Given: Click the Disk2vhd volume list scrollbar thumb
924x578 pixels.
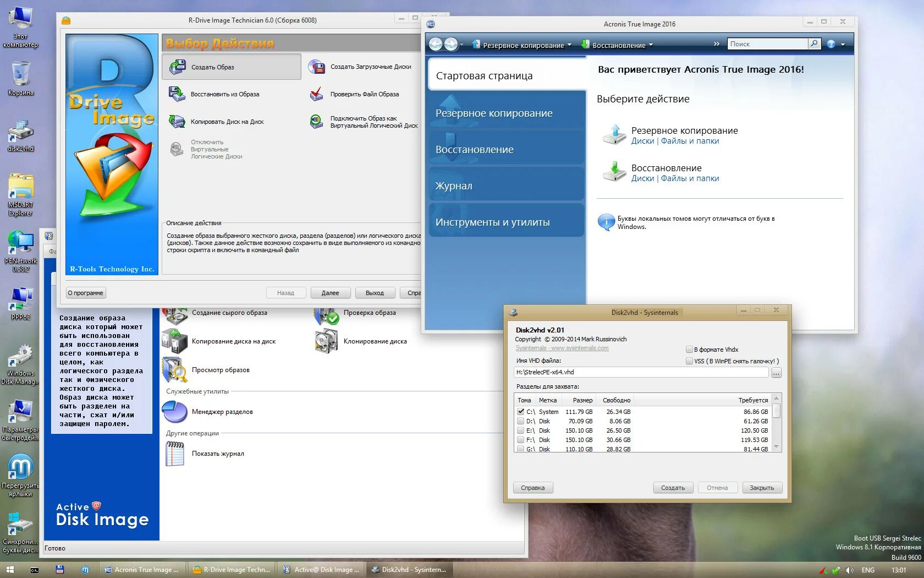Looking at the screenshot, I should (x=777, y=411).
